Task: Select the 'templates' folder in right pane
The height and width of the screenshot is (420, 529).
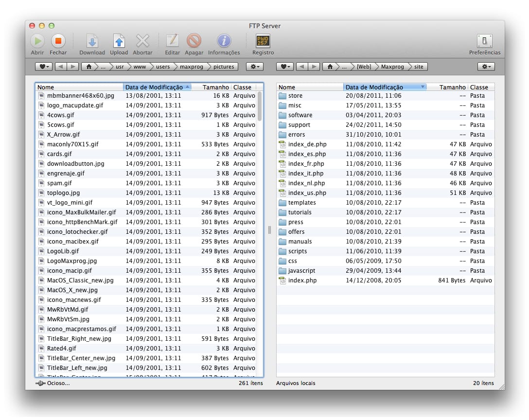Action: [x=302, y=203]
